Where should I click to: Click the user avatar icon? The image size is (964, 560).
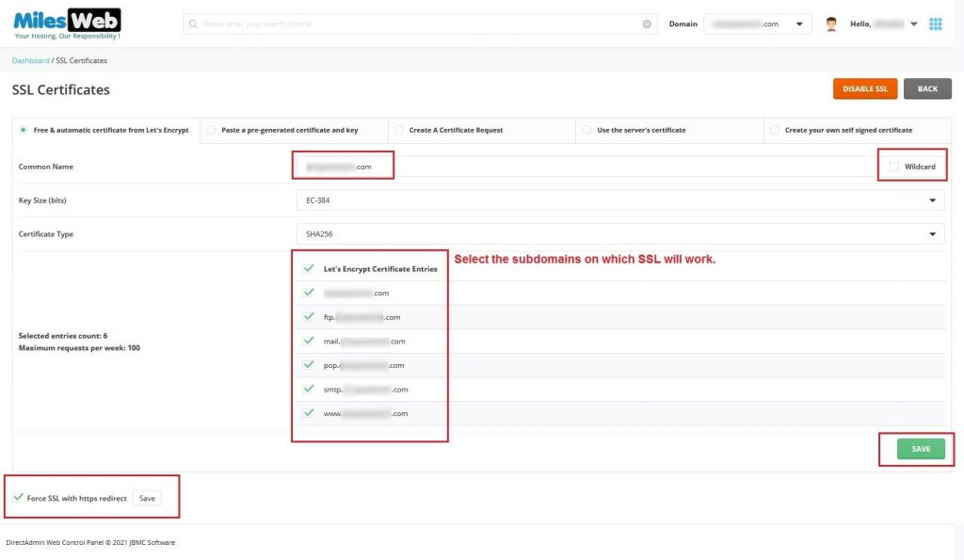pyautogui.click(x=831, y=24)
